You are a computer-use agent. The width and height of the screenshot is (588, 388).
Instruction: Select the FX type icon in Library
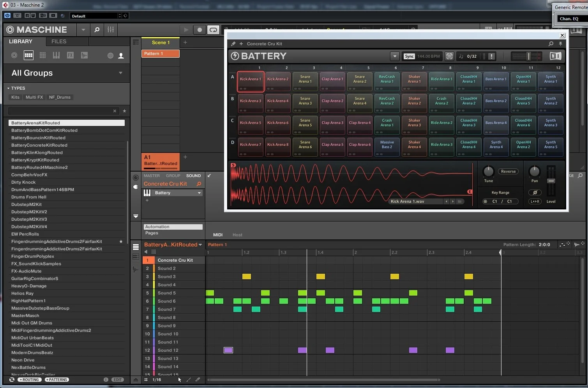point(70,55)
